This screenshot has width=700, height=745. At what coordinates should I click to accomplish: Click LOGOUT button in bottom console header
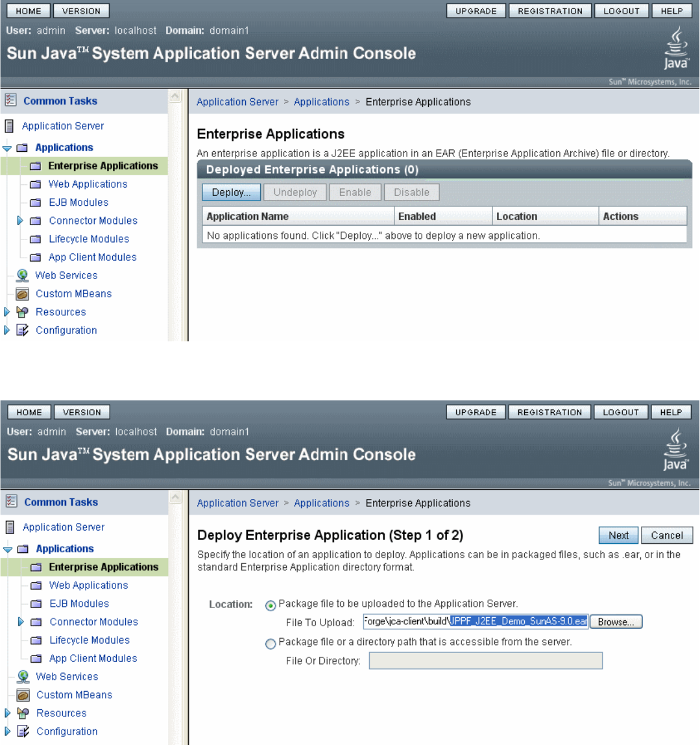[x=621, y=412]
